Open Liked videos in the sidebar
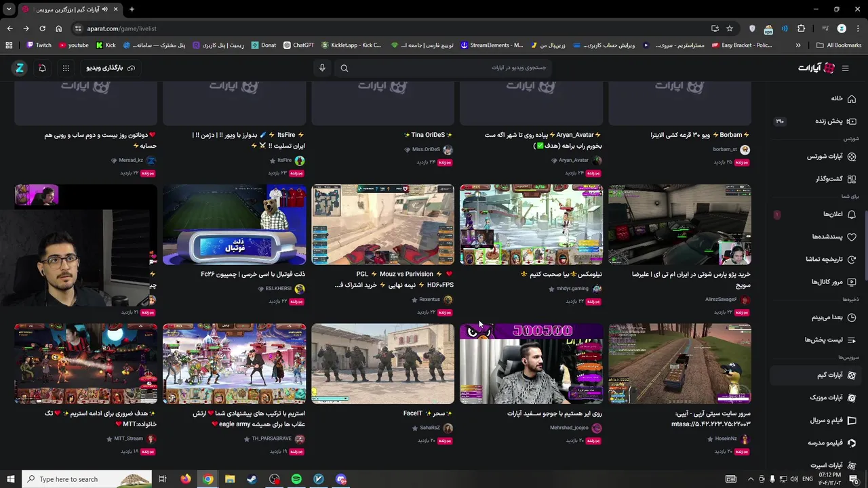This screenshot has width=868, height=488. pyautogui.click(x=833, y=237)
